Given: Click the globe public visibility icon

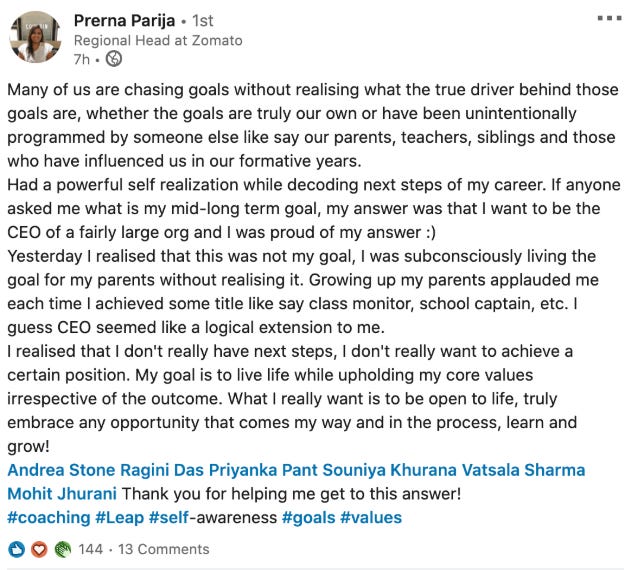Looking at the screenshot, I should tap(113, 59).
